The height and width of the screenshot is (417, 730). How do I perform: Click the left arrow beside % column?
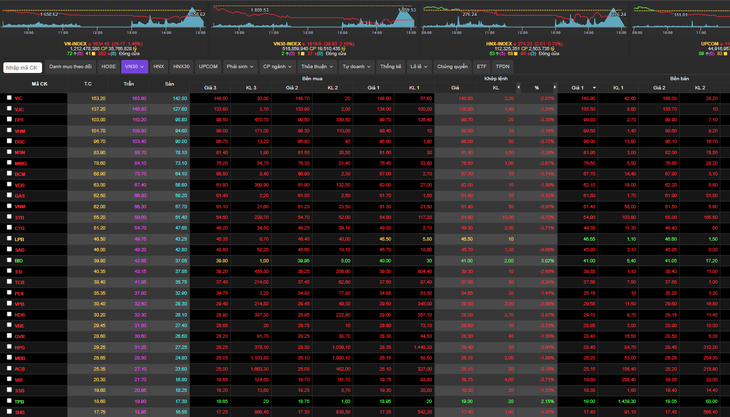coord(518,87)
